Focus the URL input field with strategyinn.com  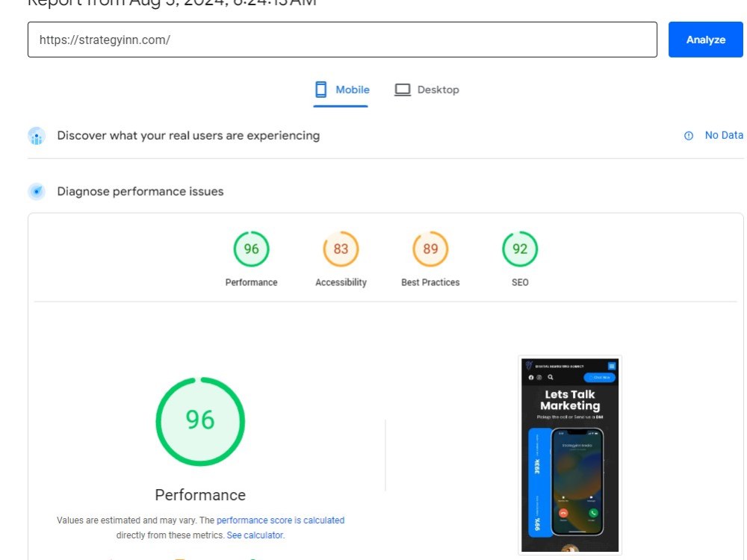(x=342, y=40)
